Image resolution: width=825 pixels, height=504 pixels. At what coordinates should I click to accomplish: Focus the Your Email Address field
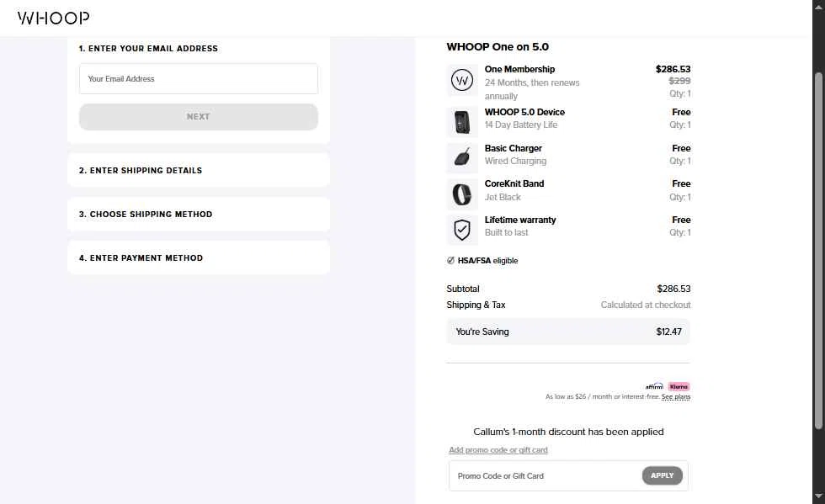[199, 79]
